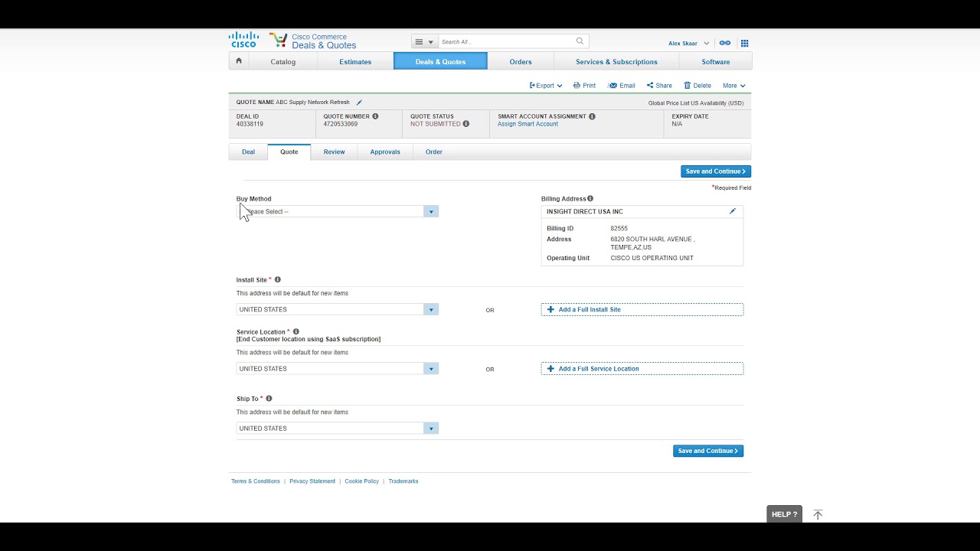980x551 pixels.
Task: Share the quote
Action: pyautogui.click(x=659, y=86)
